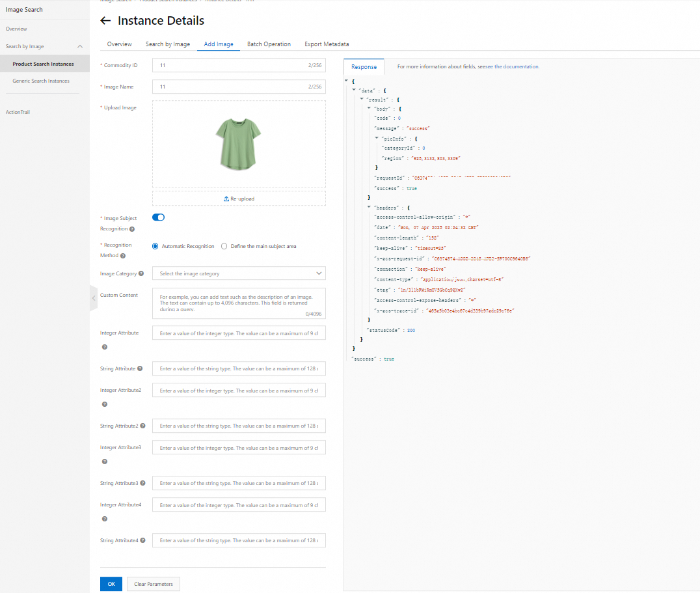The width and height of the screenshot is (700, 593).
Task: Click the "connection" value "keep-alive"
Action: 431,269
